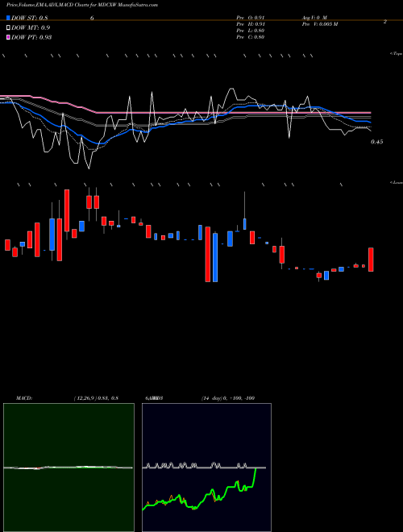Click the 'Lows' marker label
The width and height of the screenshot is (403, 532).
397,182
